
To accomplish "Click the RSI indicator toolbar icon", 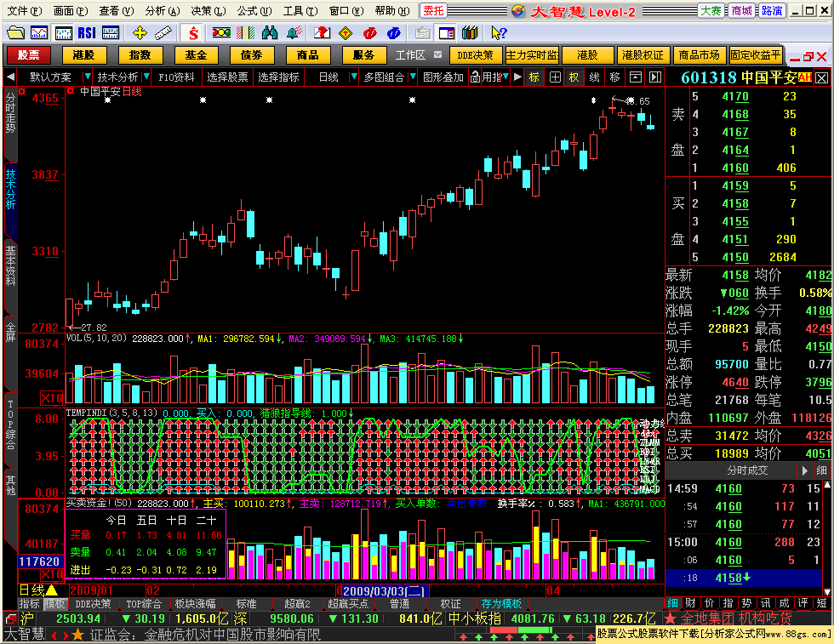I will point(87,33).
